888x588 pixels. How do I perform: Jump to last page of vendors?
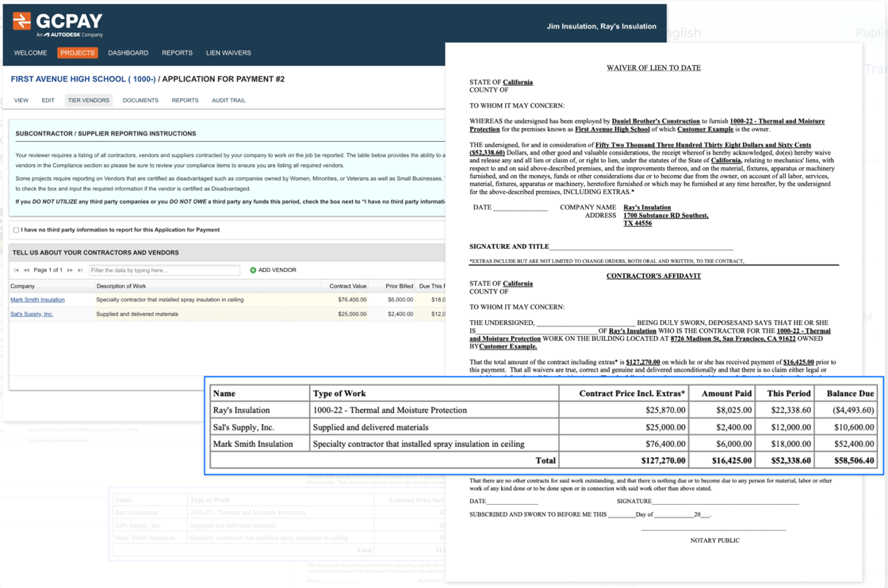coord(79,270)
